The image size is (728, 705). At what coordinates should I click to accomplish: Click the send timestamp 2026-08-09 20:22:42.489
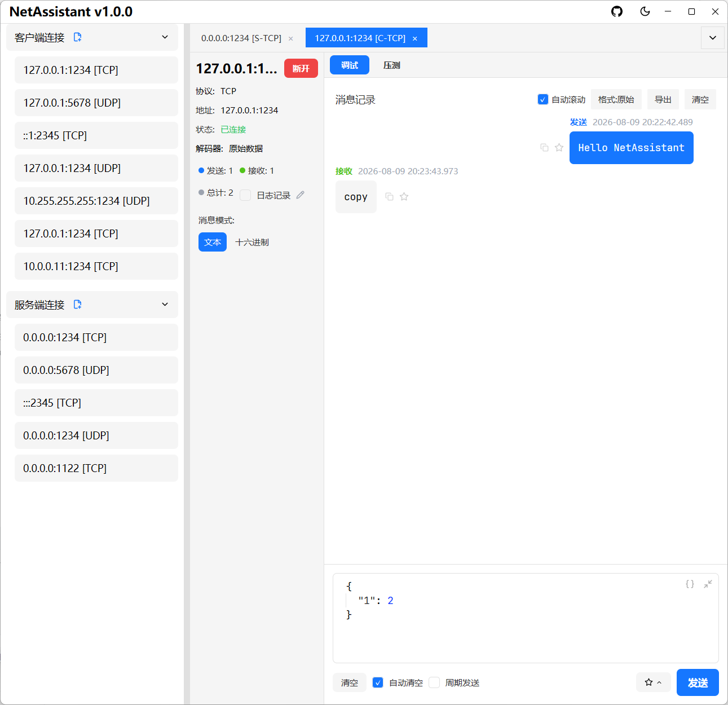pyautogui.click(x=643, y=122)
